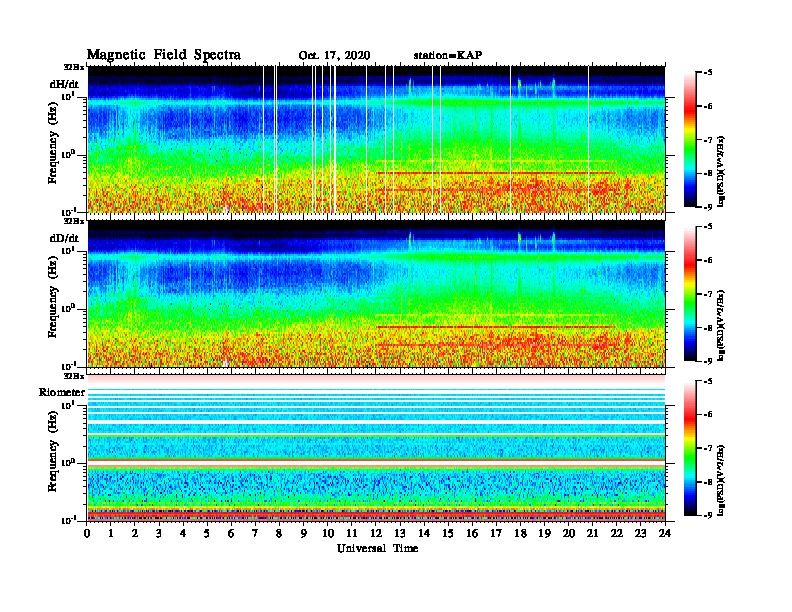Click the '12' tick on the time axis
Screen dimensions: 792x612
[376, 533]
